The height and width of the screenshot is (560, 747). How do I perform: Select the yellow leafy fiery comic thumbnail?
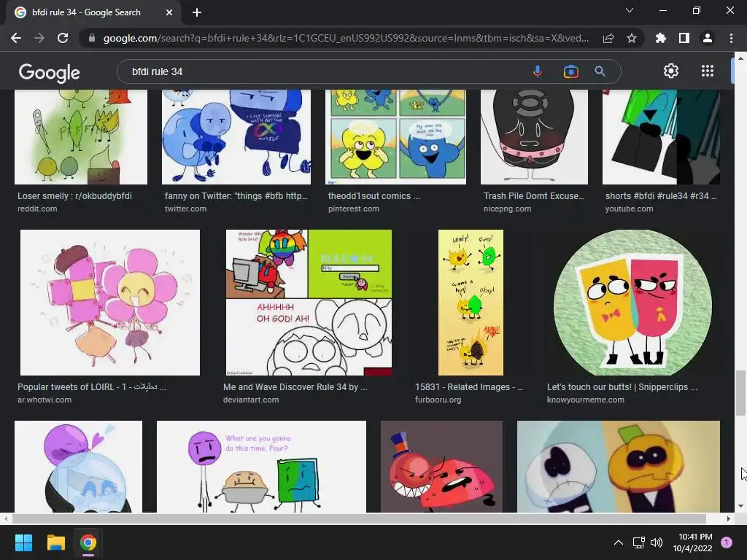coord(471,303)
